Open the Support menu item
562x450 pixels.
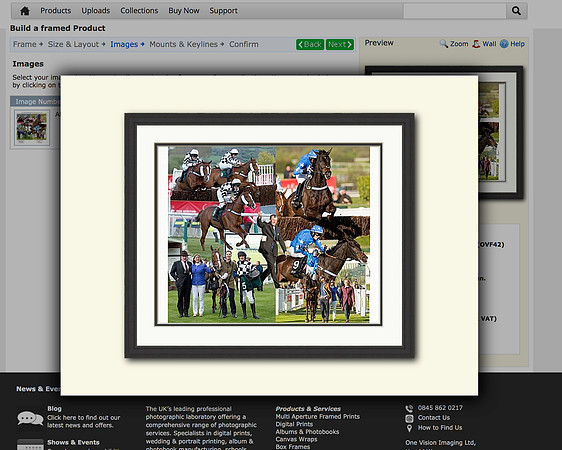[x=223, y=11]
